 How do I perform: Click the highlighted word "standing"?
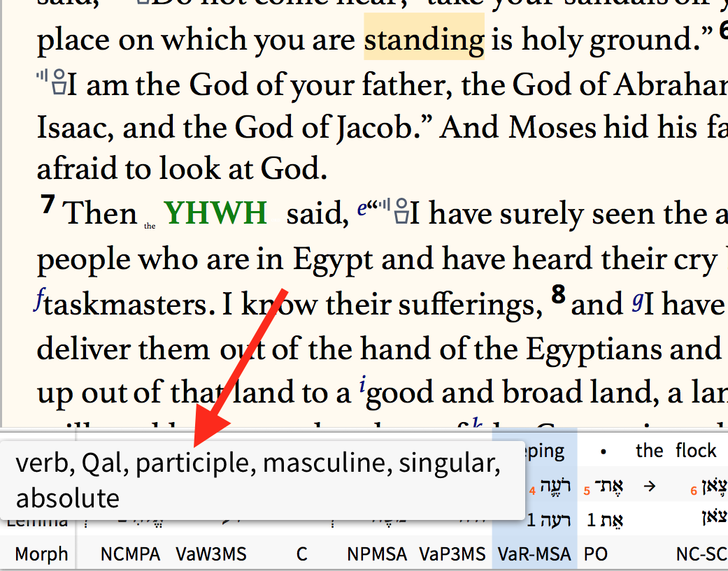click(423, 39)
